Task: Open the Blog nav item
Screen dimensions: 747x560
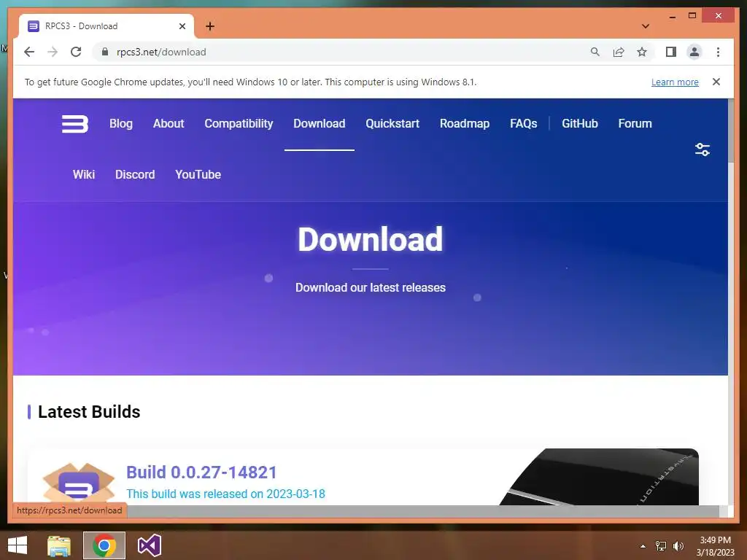Action: 121,124
